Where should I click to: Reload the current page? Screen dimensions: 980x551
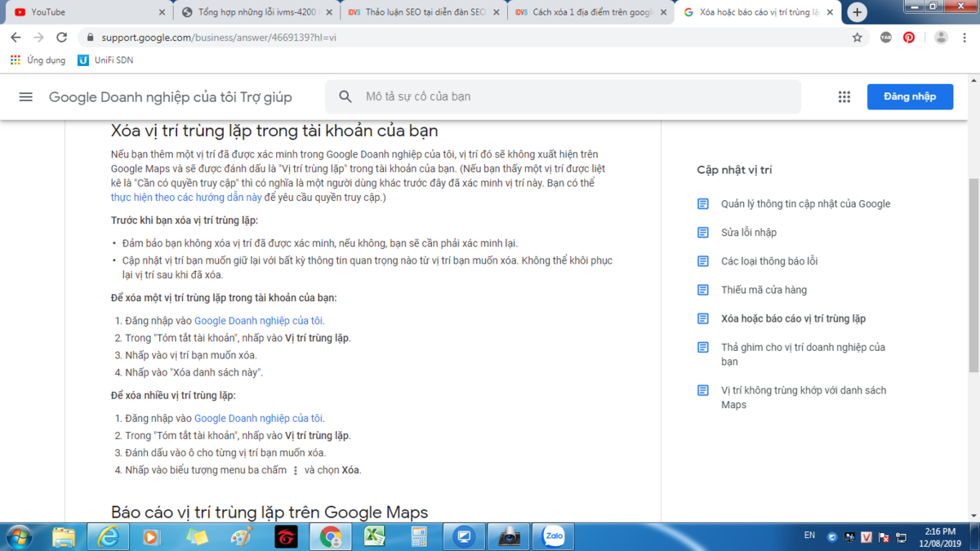(61, 38)
